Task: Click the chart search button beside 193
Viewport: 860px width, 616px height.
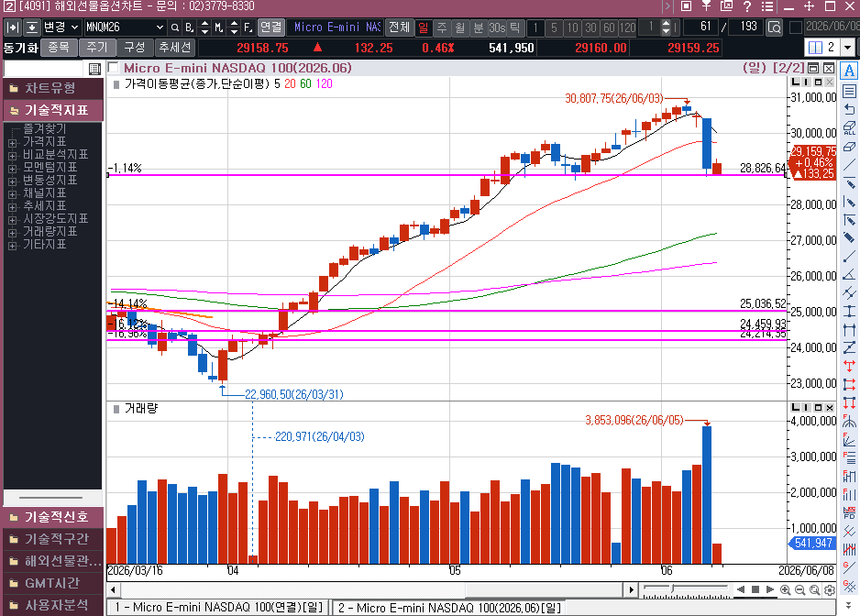Action: tap(775, 27)
